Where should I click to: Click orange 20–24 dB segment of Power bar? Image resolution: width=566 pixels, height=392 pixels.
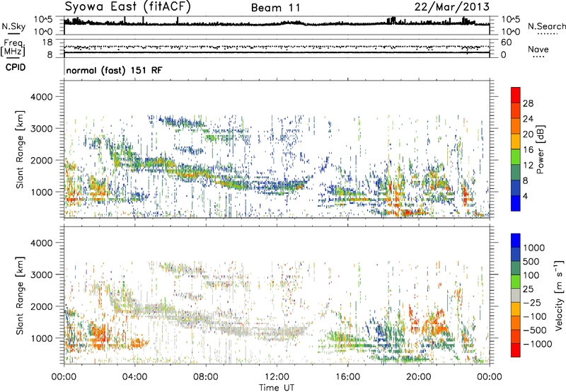pyautogui.click(x=516, y=127)
